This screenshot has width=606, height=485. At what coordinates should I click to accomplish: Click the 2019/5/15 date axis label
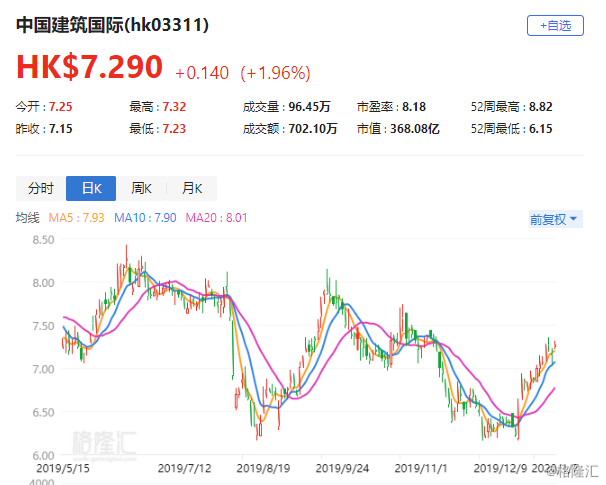(63, 468)
